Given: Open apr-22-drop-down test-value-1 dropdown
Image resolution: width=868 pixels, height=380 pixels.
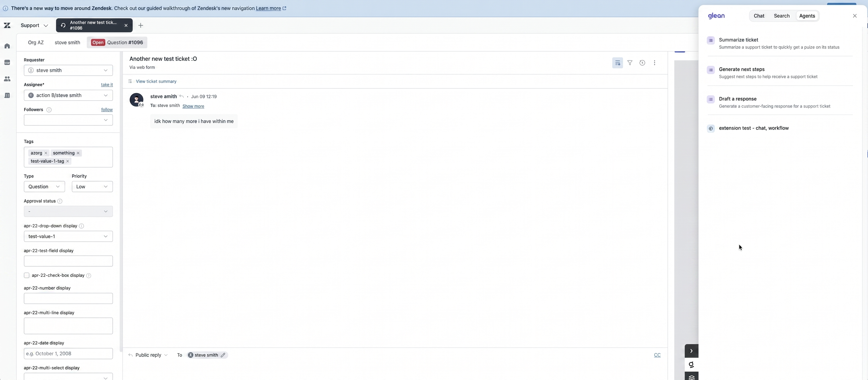Looking at the screenshot, I should (x=68, y=237).
